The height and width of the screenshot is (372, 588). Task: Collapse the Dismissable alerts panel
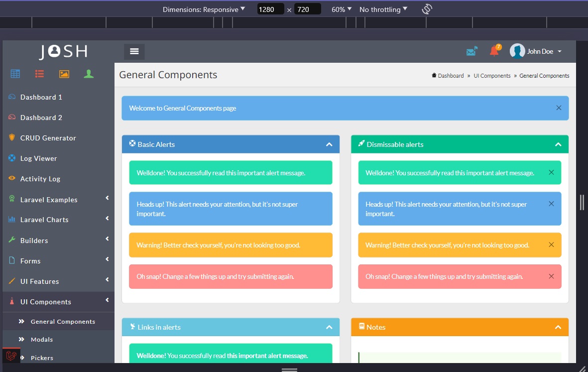click(558, 144)
